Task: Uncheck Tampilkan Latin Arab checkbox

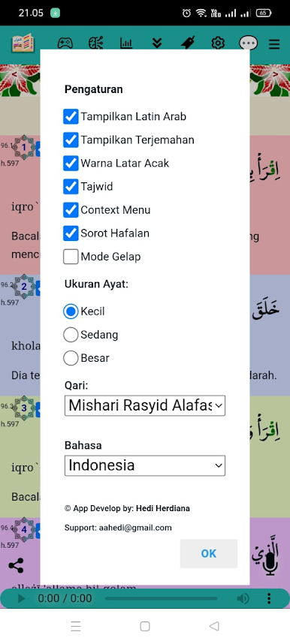Action: pyautogui.click(x=71, y=116)
